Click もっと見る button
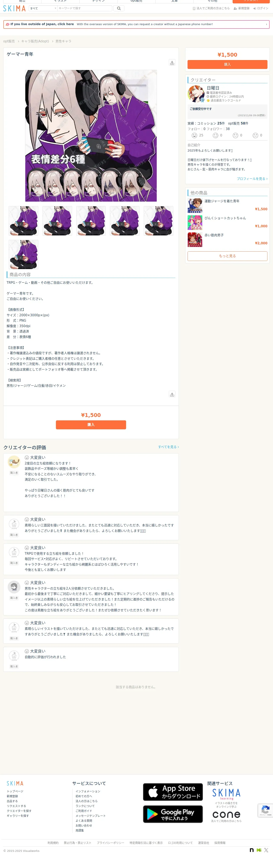This screenshot has height=868, width=273. (227, 256)
